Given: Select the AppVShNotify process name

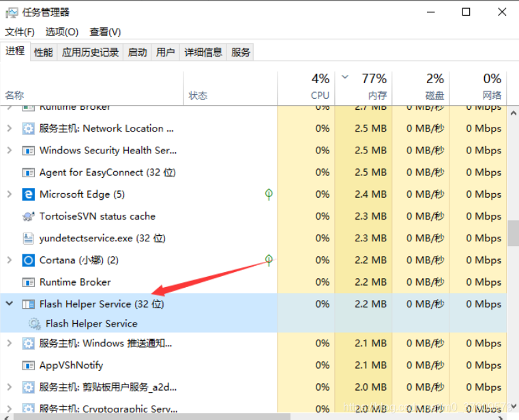Looking at the screenshot, I should coord(71,365).
